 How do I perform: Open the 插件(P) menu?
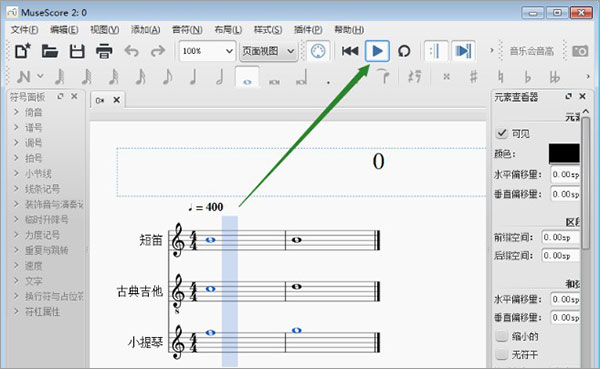pos(308,29)
